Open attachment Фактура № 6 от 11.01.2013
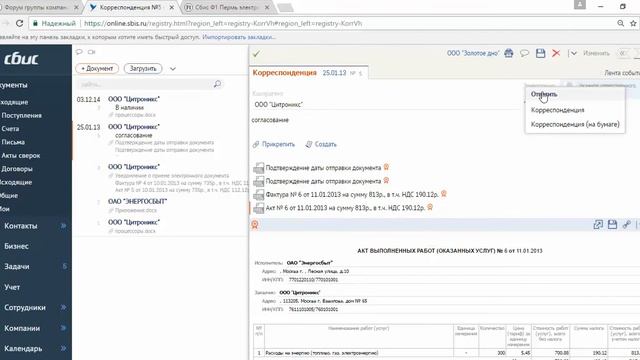Screen dimensions: 640x360 (352, 195)
